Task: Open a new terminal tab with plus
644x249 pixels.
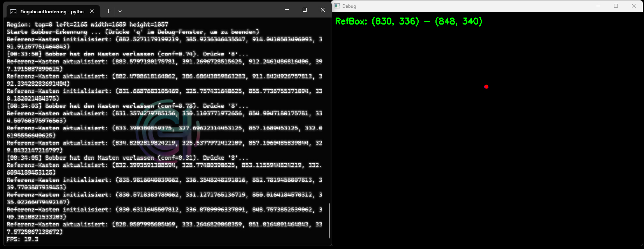Action: click(x=108, y=11)
